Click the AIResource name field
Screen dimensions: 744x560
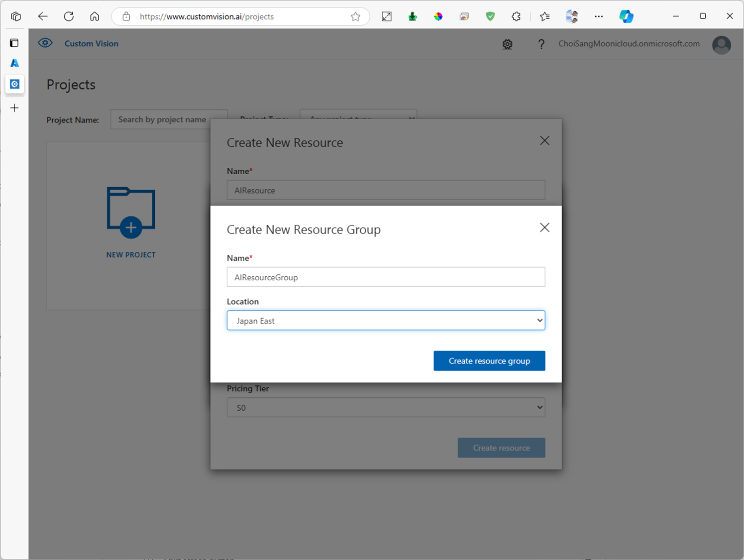386,190
